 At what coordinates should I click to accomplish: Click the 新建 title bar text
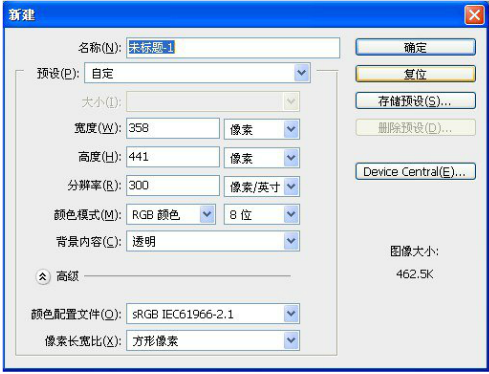coord(22,15)
